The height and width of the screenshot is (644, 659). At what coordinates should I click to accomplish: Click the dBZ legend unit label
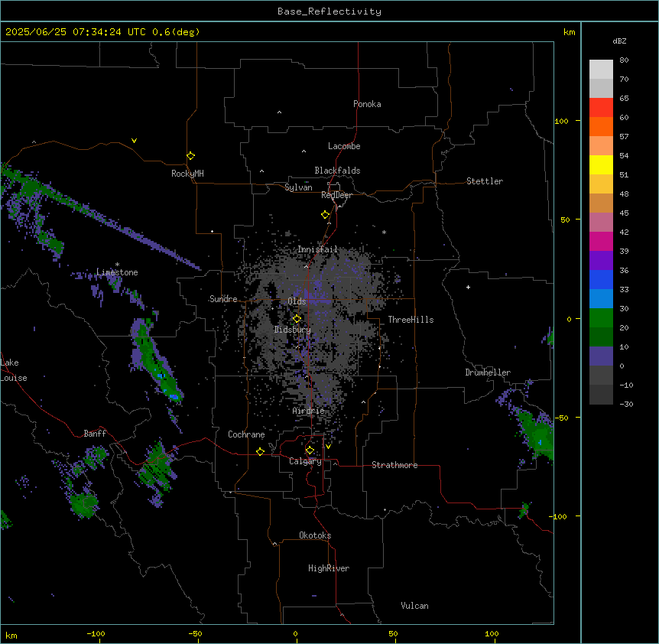(x=619, y=41)
